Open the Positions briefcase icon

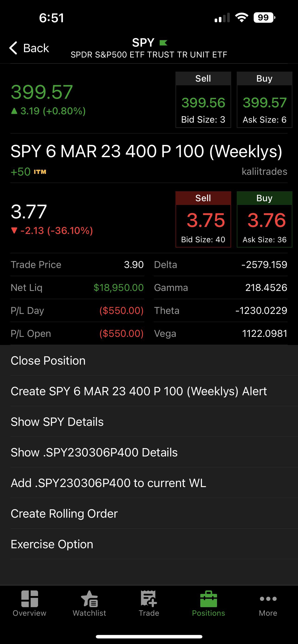coord(208,599)
